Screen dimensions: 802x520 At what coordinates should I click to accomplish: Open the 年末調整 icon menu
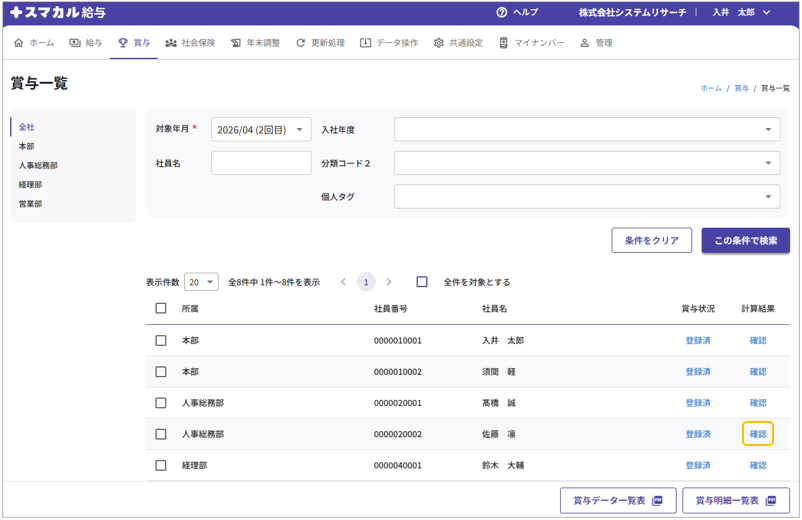236,43
